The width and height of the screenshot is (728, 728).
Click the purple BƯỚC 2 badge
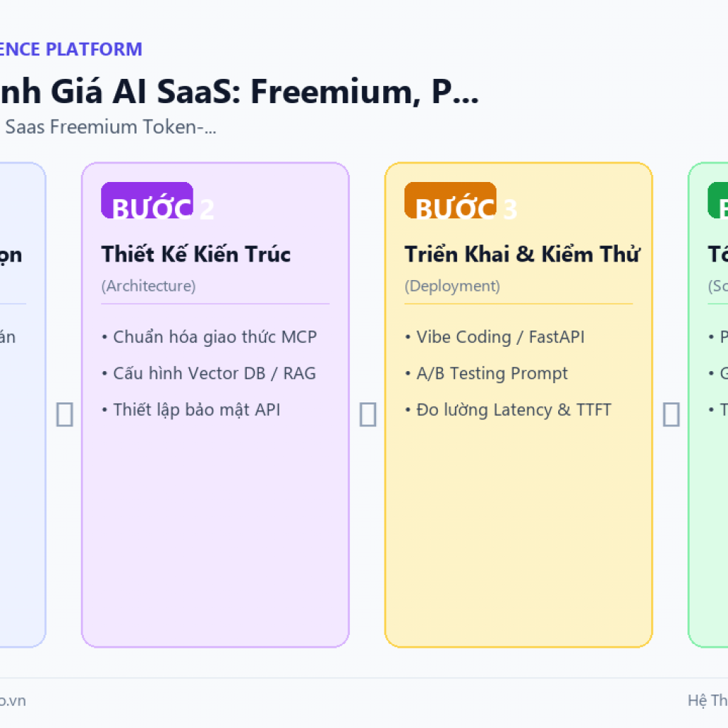[x=147, y=200]
